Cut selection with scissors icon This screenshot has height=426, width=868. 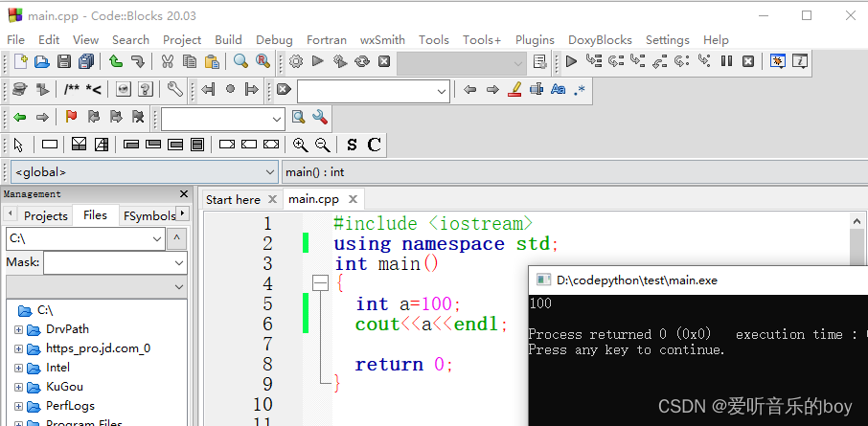point(167,61)
